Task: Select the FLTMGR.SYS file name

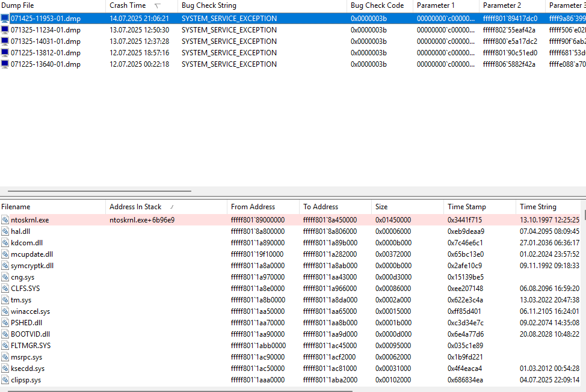Action: (x=31, y=346)
